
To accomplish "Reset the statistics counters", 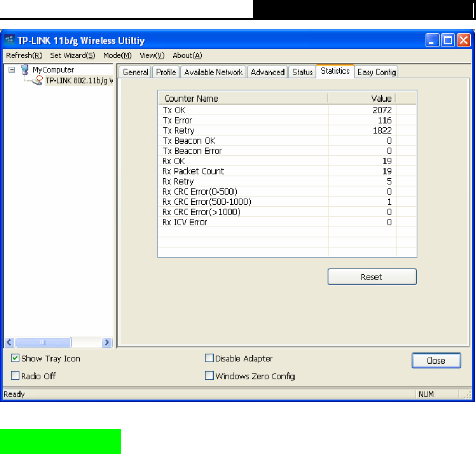I will tap(372, 277).
